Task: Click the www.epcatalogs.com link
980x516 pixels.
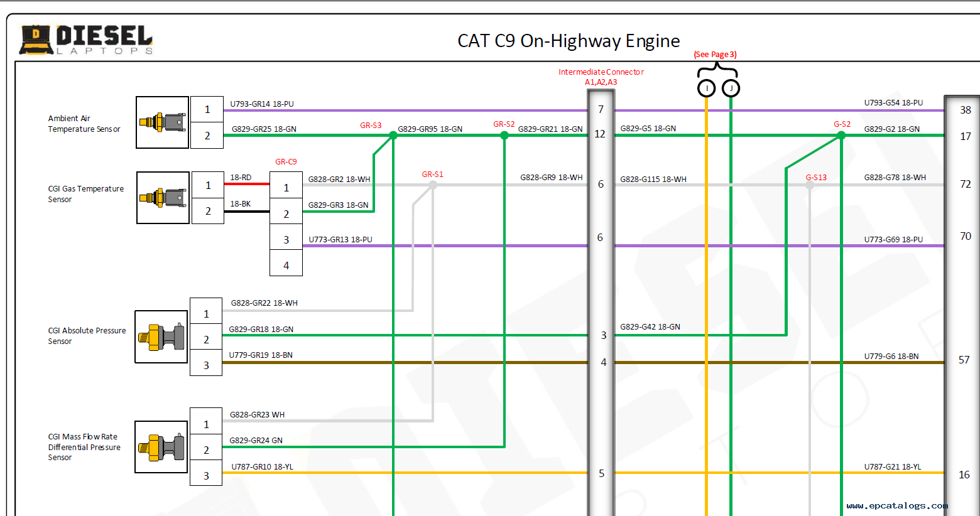Action: pos(897,505)
